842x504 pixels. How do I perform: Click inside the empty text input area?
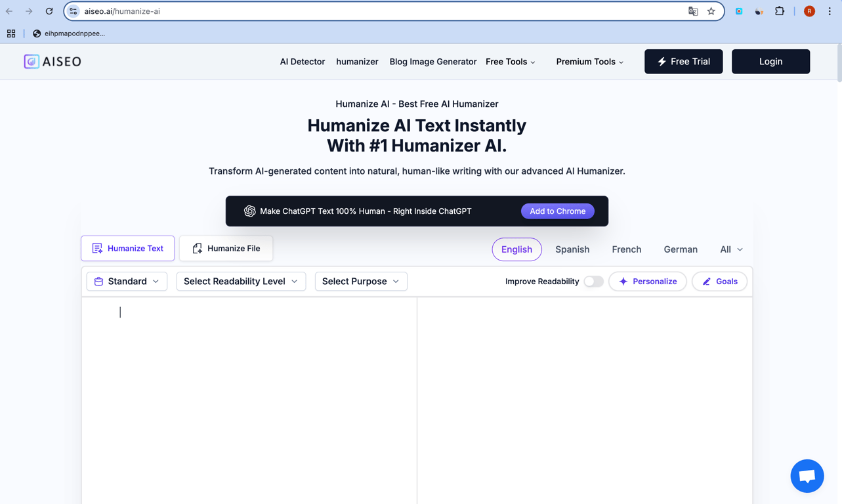tap(249, 367)
